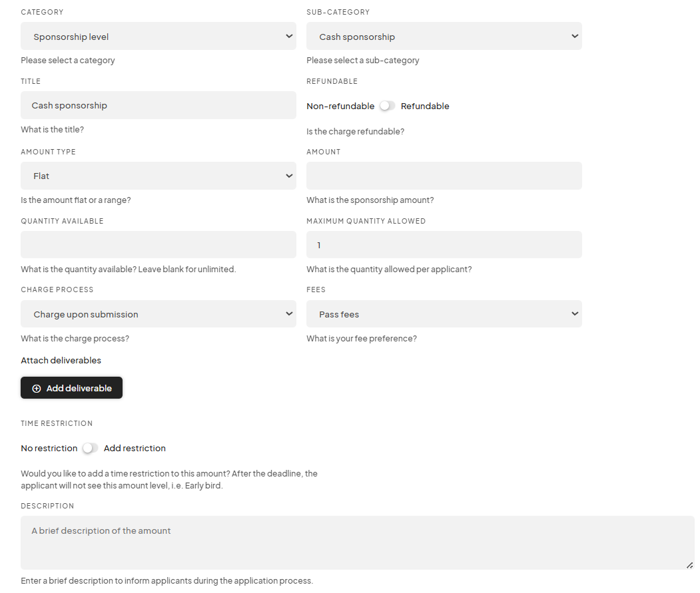
Task: Open the Pass fees dropdown
Action: (x=444, y=313)
